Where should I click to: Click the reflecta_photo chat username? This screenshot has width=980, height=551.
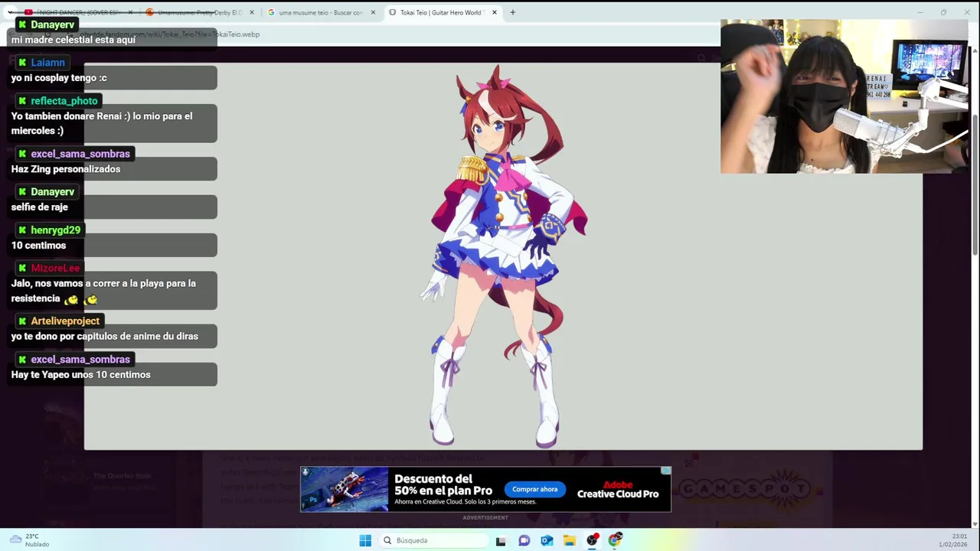point(64,101)
